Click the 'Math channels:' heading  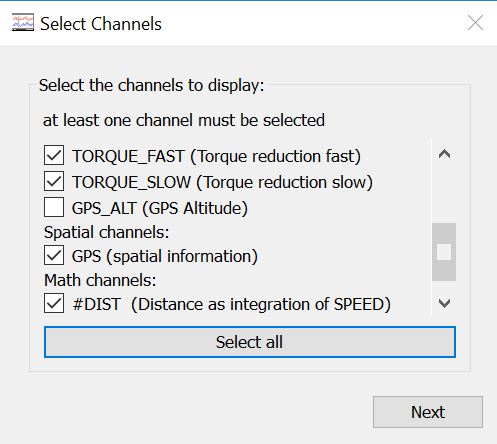coord(100,280)
